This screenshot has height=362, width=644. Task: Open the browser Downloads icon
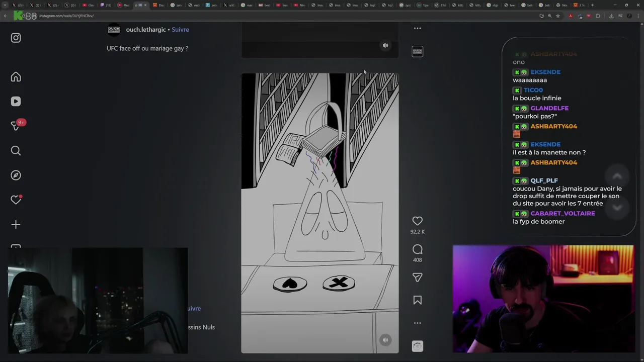point(611,16)
